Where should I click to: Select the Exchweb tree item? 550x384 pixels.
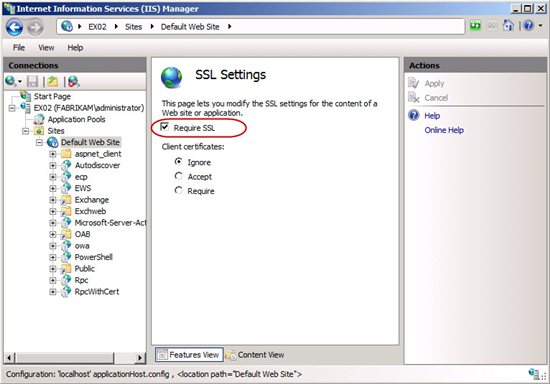pyautogui.click(x=90, y=211)
